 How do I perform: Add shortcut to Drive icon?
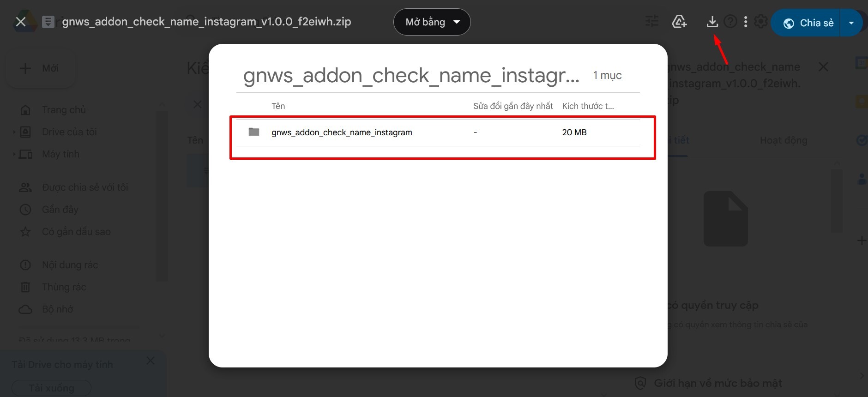tap(679, 21)
